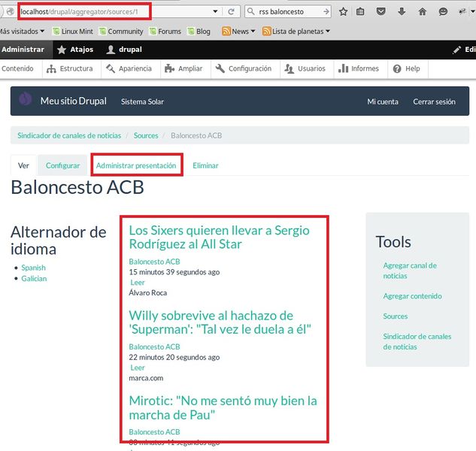Open the bookmarks list icon
The image size is (476, 451).
(x=360, y=11)
